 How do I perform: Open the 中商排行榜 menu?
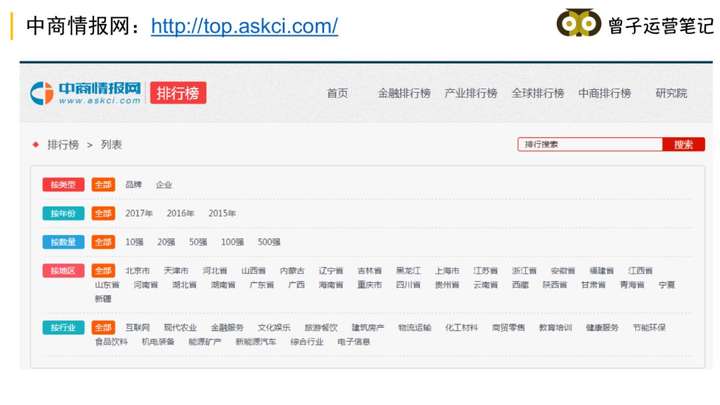tap(604, 93)
